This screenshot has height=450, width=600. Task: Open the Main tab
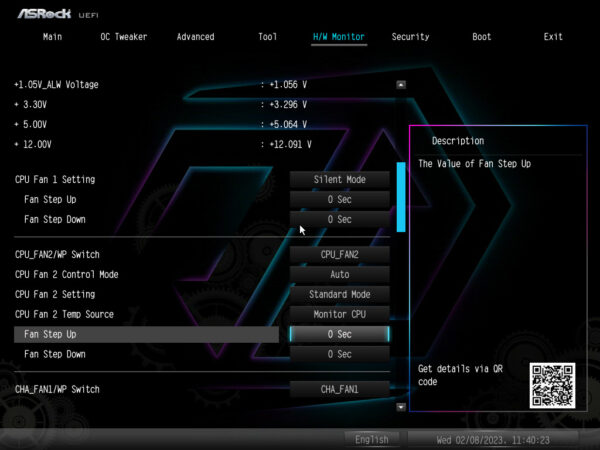click(52, 37)
